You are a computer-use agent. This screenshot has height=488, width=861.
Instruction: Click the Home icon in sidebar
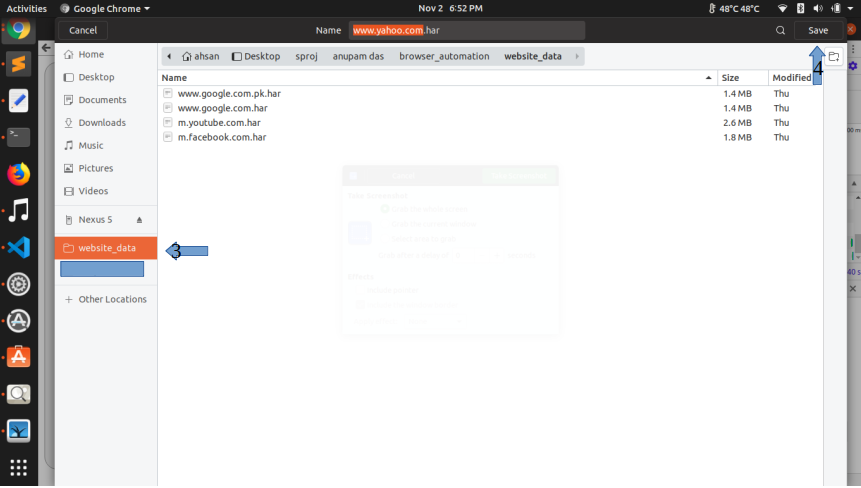pos(69,54)
